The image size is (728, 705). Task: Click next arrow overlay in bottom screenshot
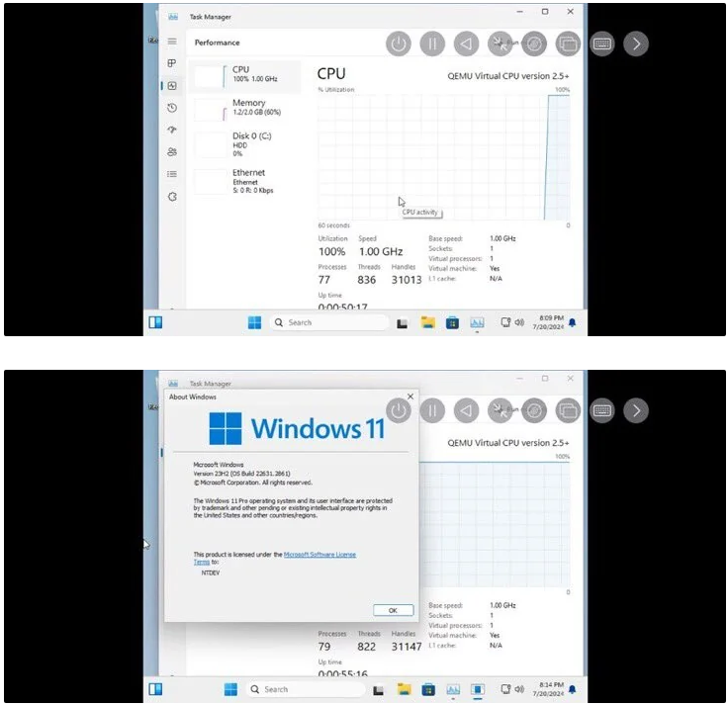pos(636,410)
